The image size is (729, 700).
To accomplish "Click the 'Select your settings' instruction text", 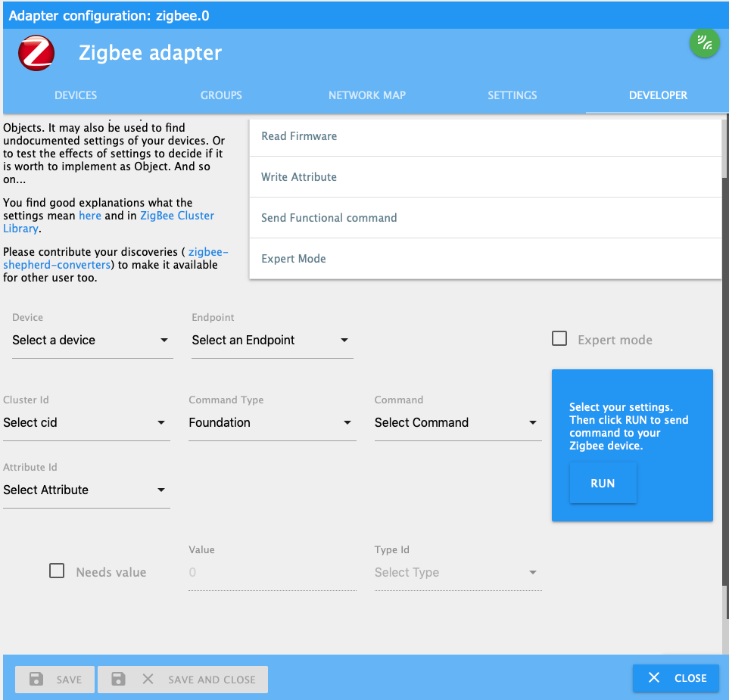I will [628, 426].
